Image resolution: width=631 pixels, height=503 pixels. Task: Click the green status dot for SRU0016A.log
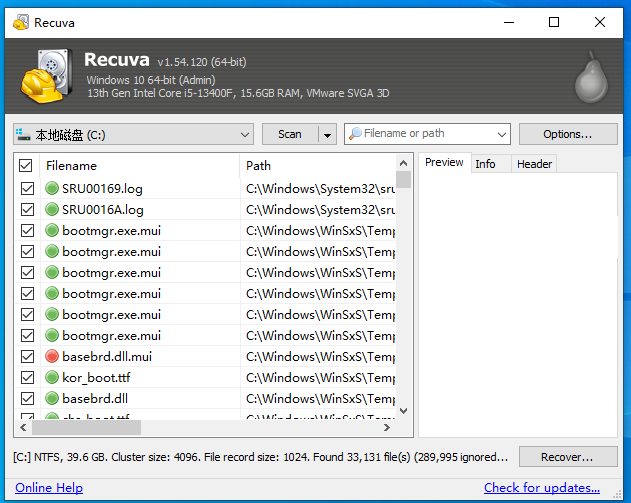point(52,209)
